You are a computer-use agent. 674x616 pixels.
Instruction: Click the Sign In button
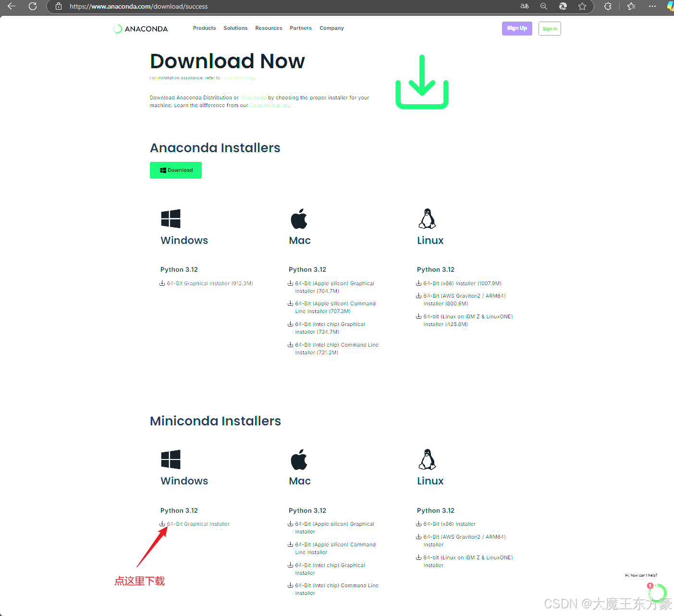tap(550, 29)
